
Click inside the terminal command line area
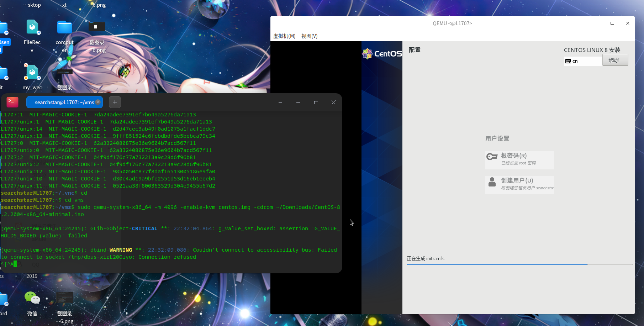click(x=142, y=264)
